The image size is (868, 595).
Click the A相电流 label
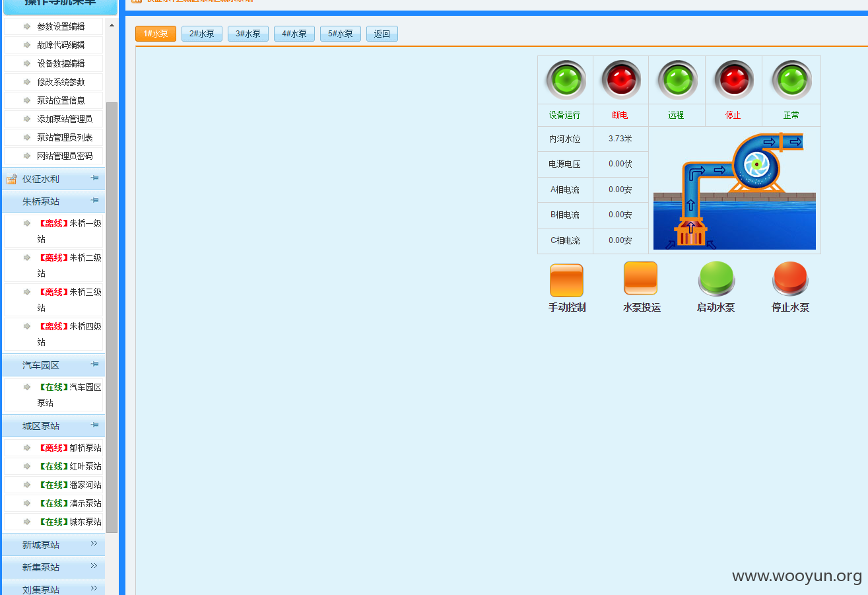pyautogui.click(x=565, y=190)
